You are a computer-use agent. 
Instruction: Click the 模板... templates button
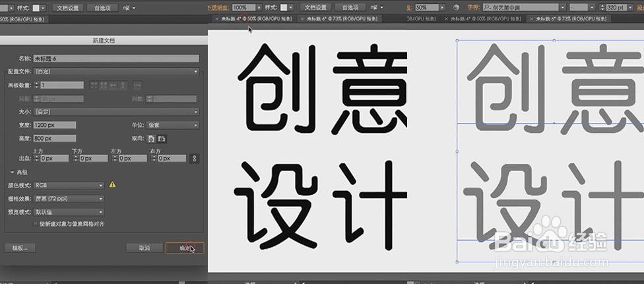20,248
